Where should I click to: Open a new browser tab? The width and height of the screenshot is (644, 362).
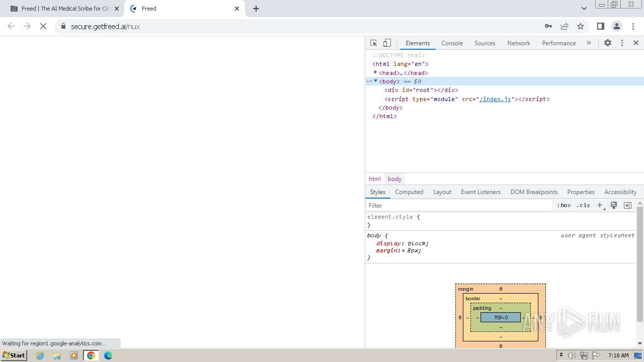pos(256,9)
